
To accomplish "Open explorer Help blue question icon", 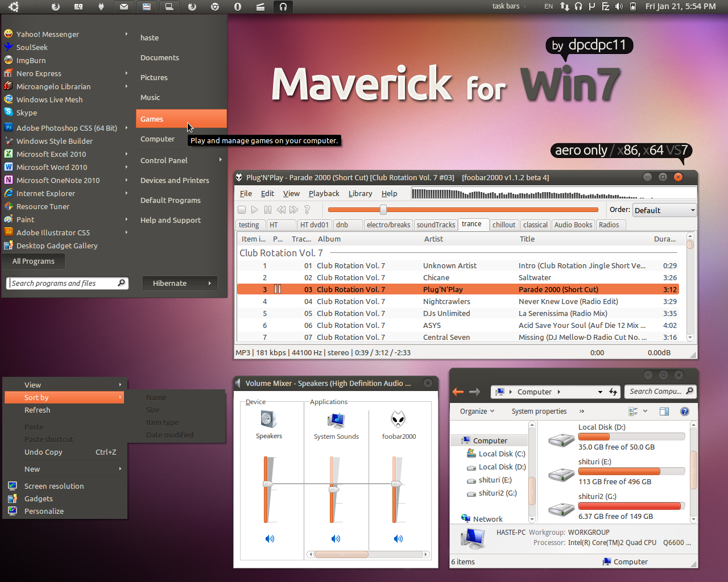I will (685, 411).
